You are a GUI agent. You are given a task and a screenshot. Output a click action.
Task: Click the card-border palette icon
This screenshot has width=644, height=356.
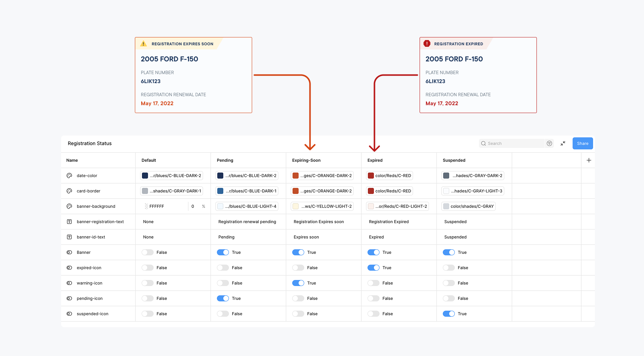coord(69,191)
